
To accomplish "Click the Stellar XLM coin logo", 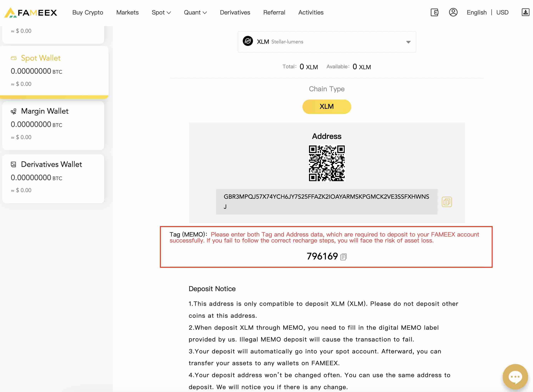I will (248, 41).
